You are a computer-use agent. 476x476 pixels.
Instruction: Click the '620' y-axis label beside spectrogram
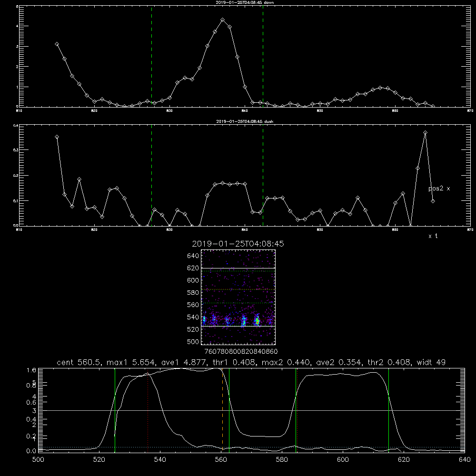coord(193,268)
